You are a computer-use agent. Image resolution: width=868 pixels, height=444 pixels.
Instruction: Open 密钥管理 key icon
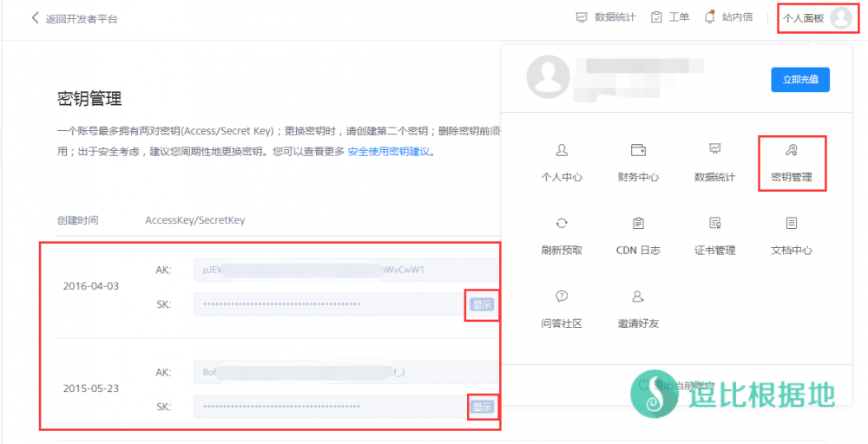click(791, 151)
